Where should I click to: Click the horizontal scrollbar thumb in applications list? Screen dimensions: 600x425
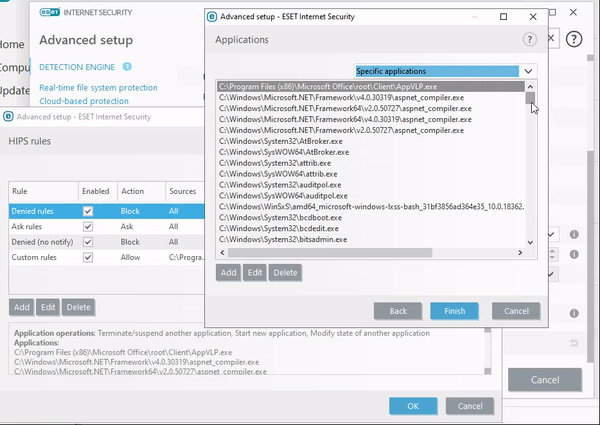pos(330,252)
